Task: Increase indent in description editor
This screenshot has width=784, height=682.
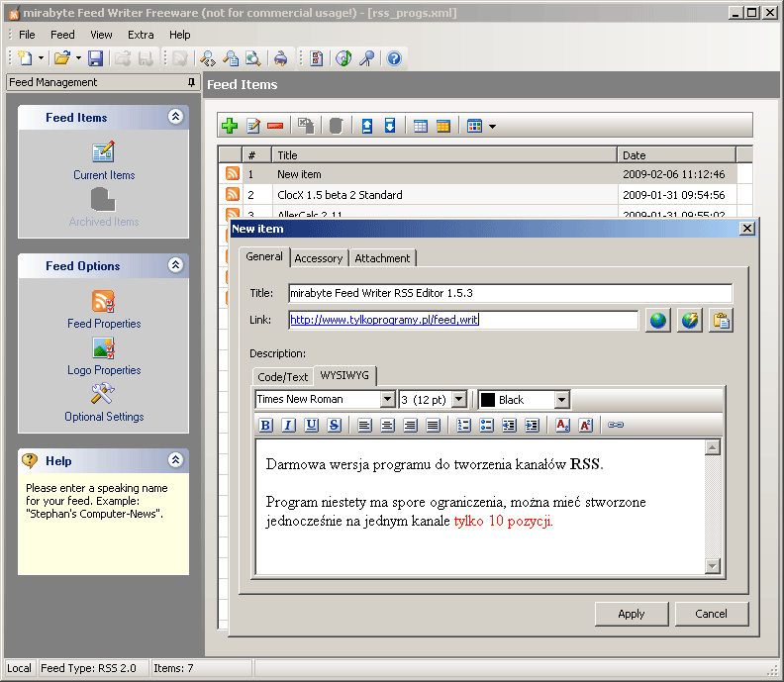Action: pyautogui.click(x=532, y=425)
